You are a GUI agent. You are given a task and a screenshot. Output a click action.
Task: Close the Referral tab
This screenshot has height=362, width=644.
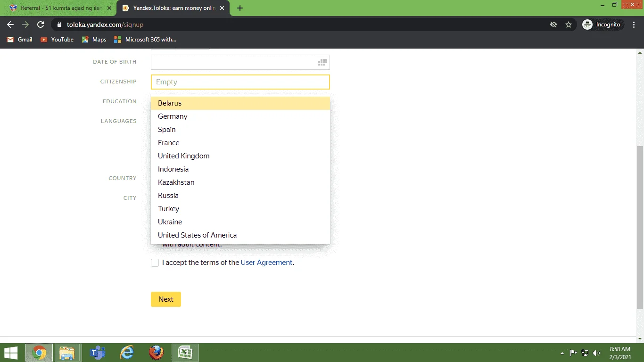[x=109, y=8]
